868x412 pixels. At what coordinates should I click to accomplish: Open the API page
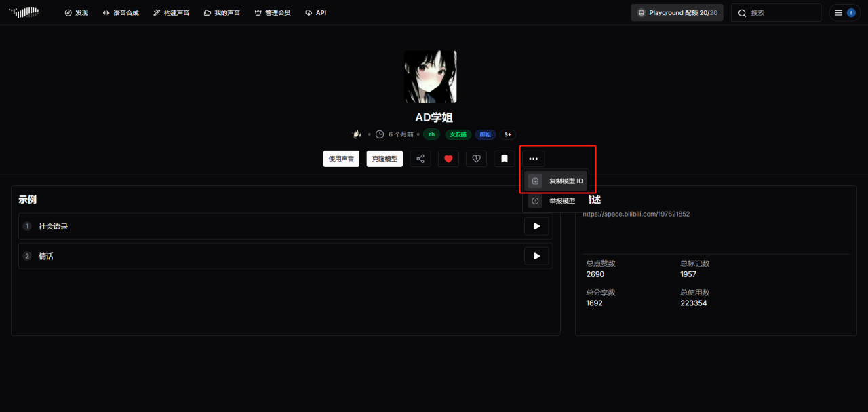pyautogui.click(x=316, y=12)
